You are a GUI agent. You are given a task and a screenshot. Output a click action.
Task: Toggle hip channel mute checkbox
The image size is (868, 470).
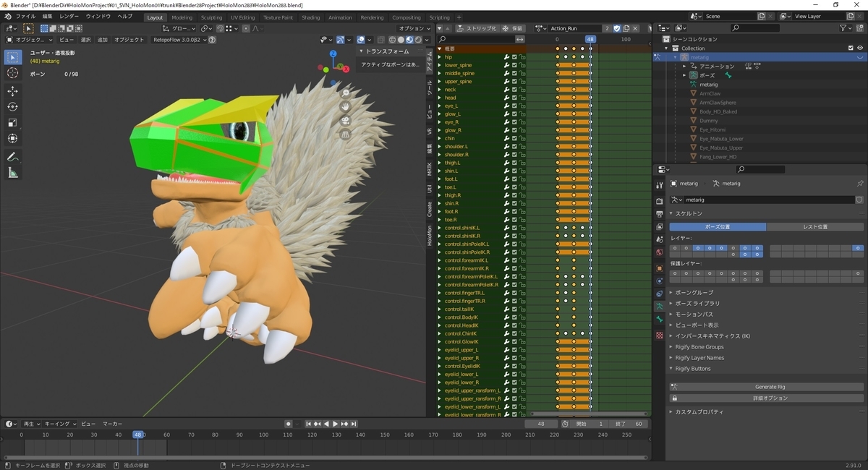(x=514, y=56)
